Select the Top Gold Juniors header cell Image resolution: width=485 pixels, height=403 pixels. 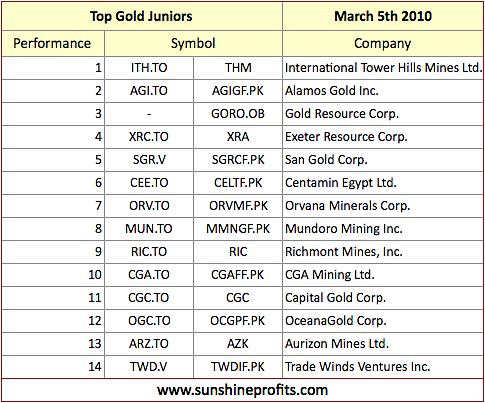142,16
